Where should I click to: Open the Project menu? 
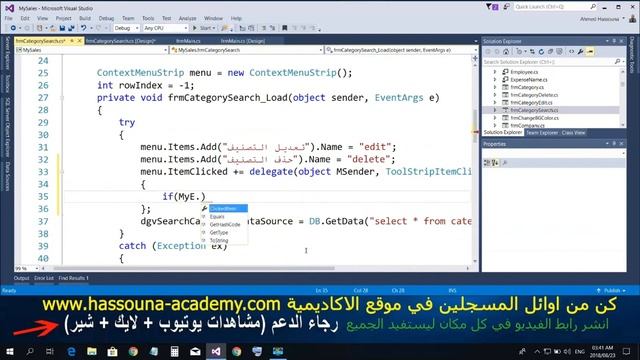63,18
